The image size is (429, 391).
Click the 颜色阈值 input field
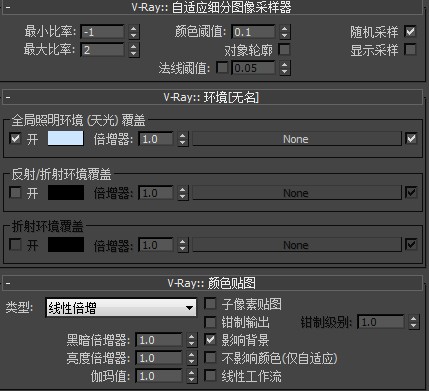(253, 32)
